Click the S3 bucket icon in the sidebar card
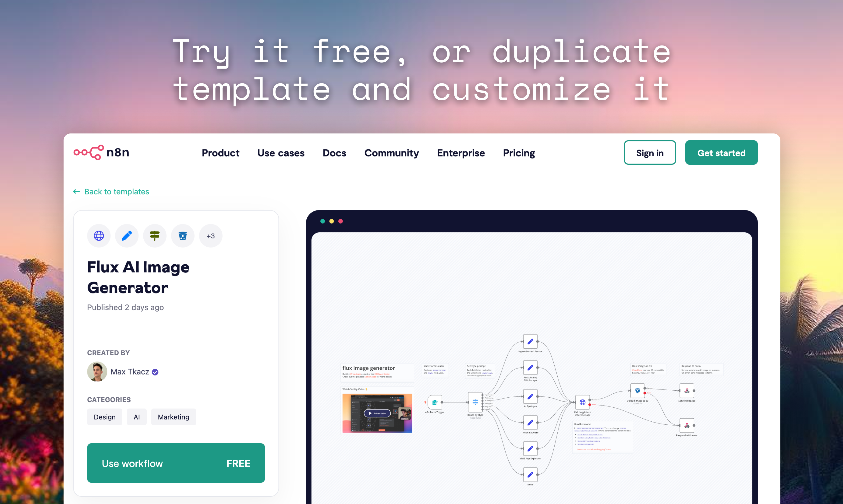 [x=183, y=236]
